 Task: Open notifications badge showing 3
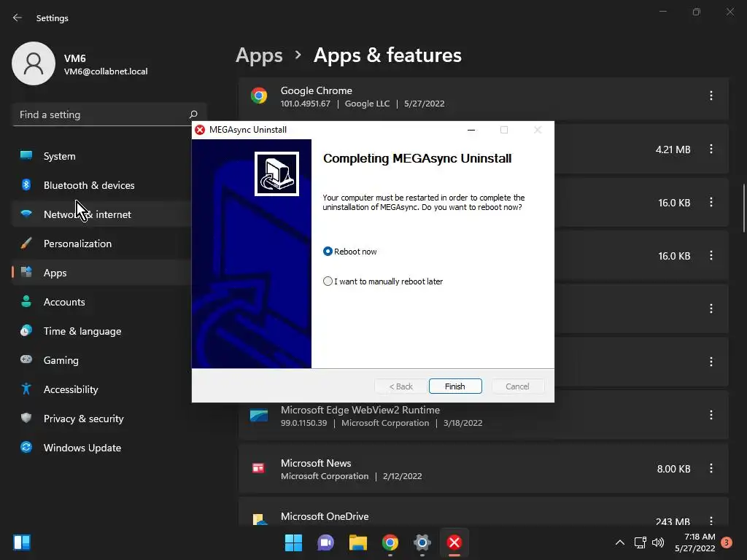coord(727,542)
